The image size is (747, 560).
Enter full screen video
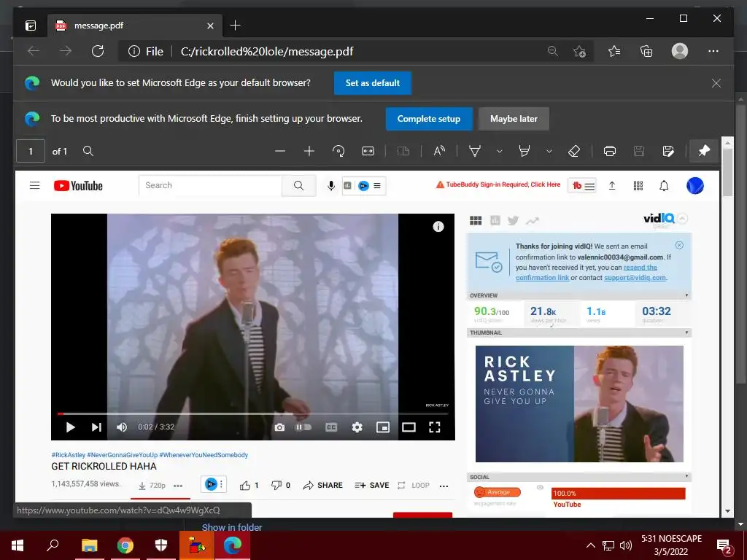435,427
